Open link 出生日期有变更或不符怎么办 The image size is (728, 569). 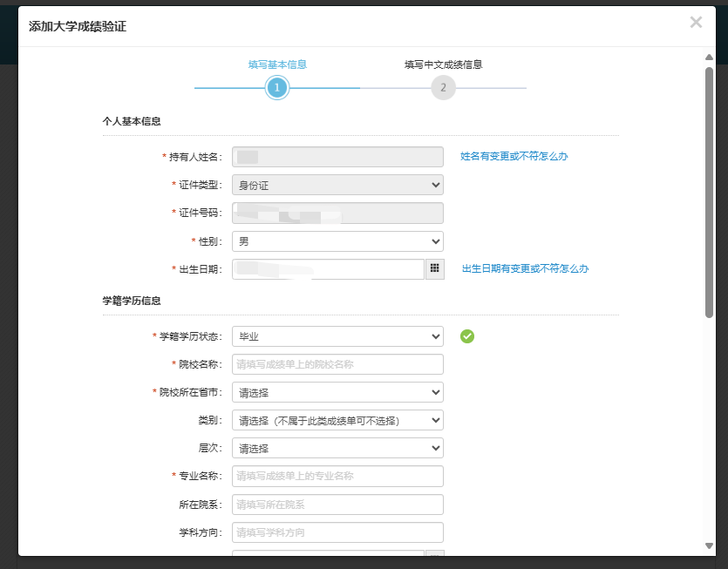click(525, 269)
